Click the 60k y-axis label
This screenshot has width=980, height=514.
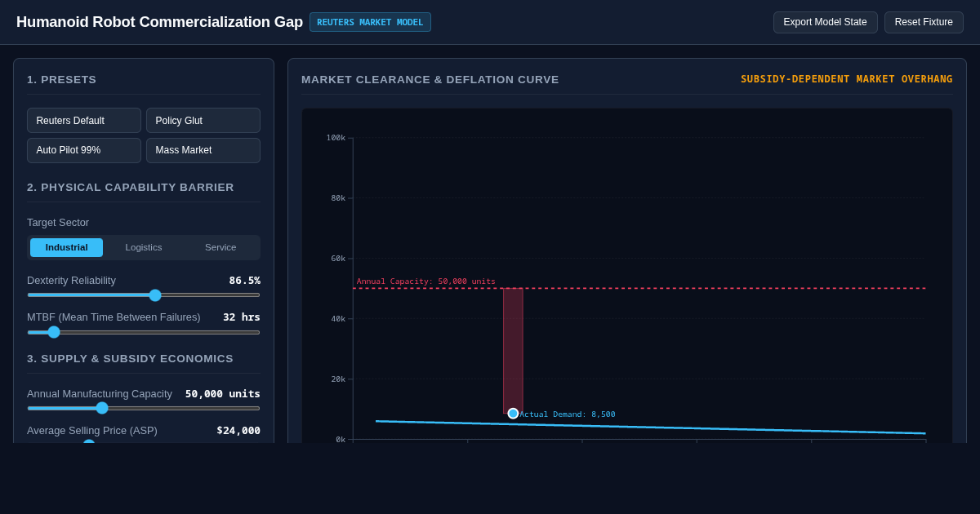[338, 259]
